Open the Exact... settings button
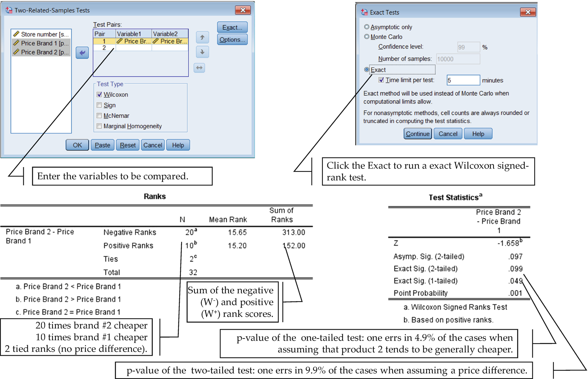The height and width of the screenshot is (379, 588). pyautogui.click(x=232, y=27)
